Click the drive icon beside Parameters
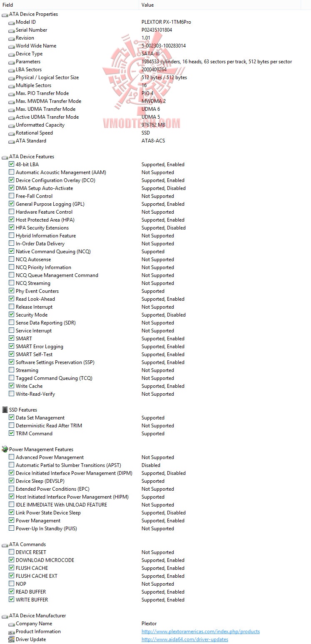The width and height of the screenshot is (311, 644). pyautogui.click(x=11, y=62)
